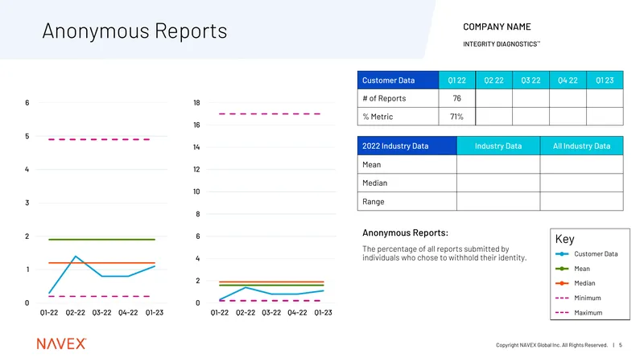Click the empty # of Reports cell under Q2 22
This screenshot has width=644, height=362.
pyautogui.click(x=493, y=98)
